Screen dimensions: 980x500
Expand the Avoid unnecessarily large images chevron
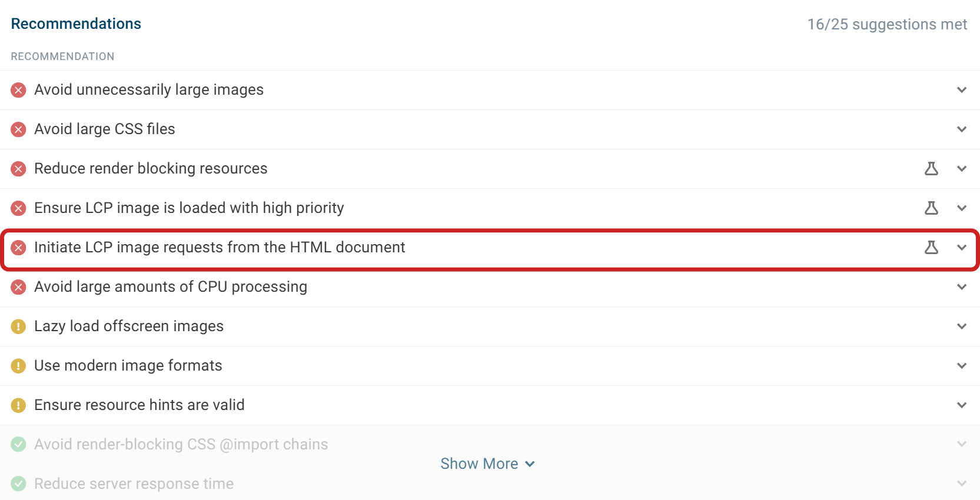[x=962, y=90]
